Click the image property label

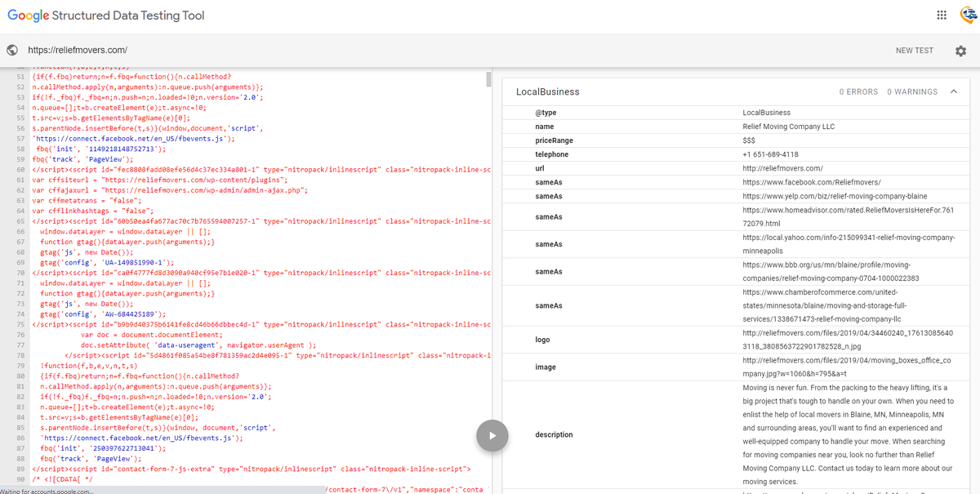[546, 367]
